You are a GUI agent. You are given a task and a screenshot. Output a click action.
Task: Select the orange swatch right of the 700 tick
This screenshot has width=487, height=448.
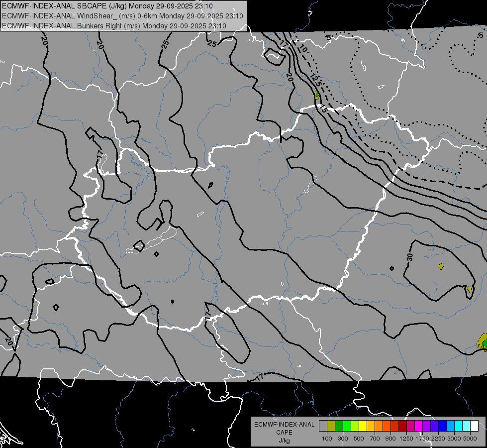(x=379, y=426)
